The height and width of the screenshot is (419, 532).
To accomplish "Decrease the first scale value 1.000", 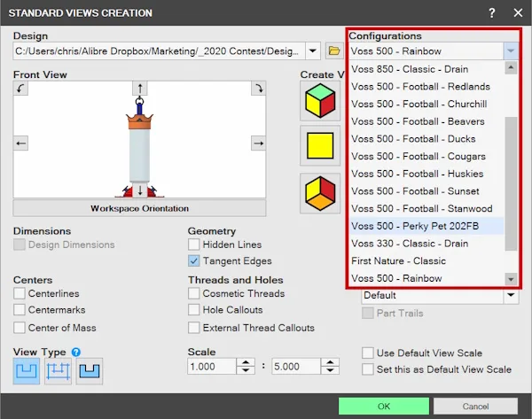I will 246,370.
